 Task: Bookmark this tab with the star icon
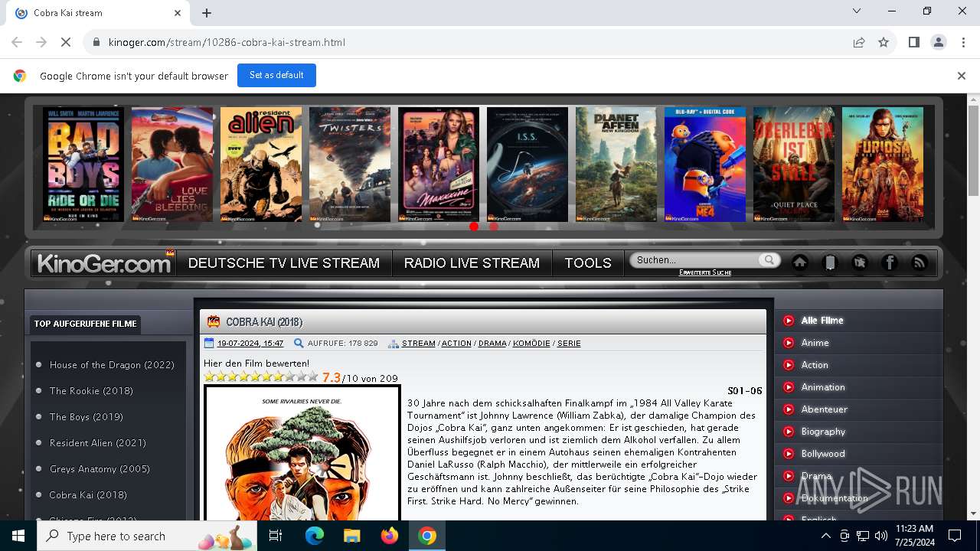pos(884,42)
